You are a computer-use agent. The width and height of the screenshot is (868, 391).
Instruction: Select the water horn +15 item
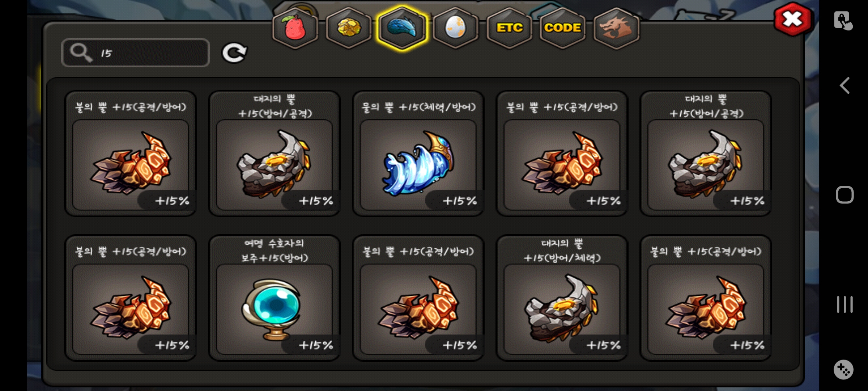[418, 154]
